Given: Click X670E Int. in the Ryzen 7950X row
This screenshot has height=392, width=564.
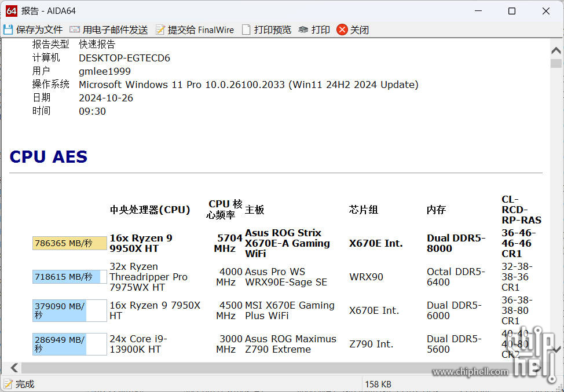Looking at the screenshot, I should tap(374, 310).
